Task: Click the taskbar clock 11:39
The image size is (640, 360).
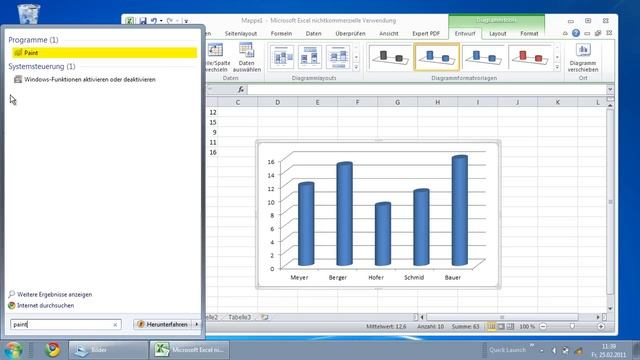Action: coord(608,347)
